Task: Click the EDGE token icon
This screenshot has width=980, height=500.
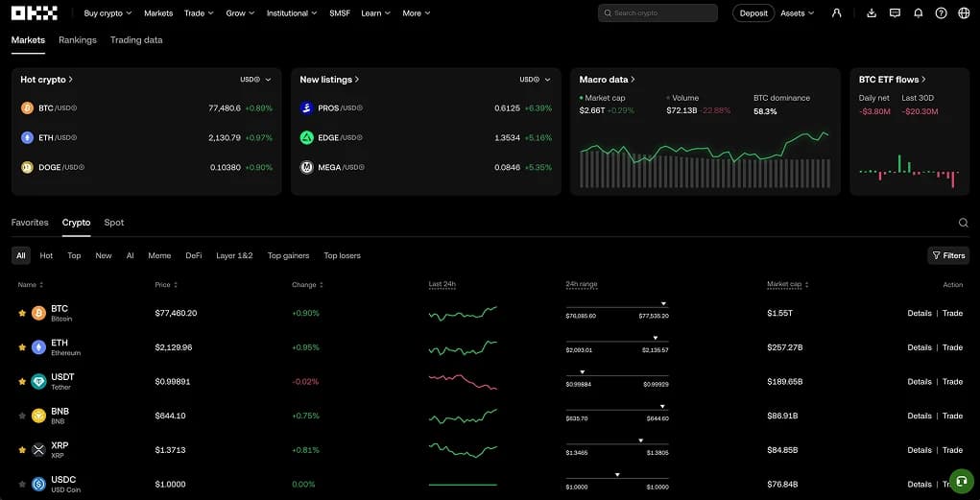Action: (x=307, y=137)
